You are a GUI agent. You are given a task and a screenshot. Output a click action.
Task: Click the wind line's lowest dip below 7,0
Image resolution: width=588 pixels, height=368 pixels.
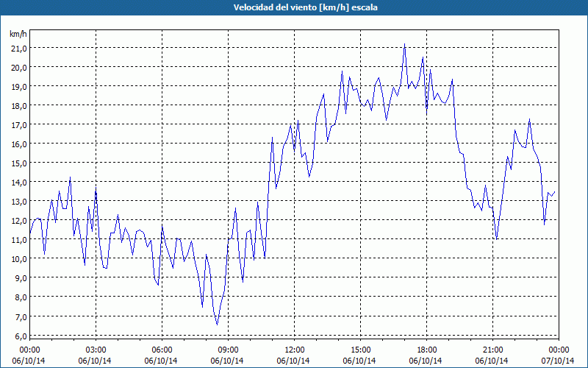pyautogui.click(x=217, y=325)
